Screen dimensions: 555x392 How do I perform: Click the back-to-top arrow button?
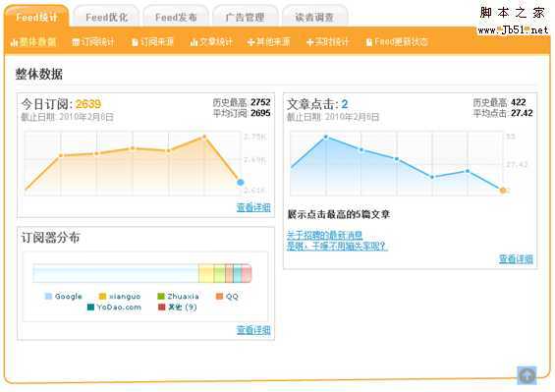click(527, 375)
